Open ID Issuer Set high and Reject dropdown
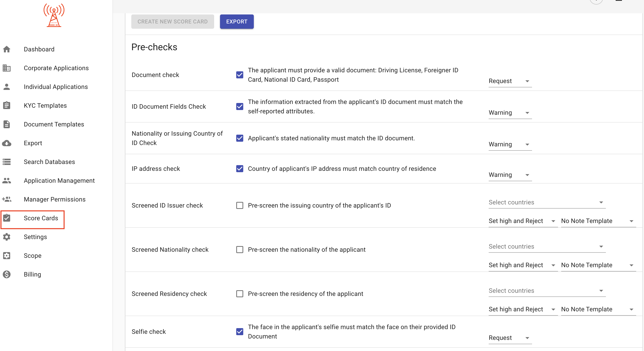The width and height of the screenshot is (644, 351). pos(523,221)
